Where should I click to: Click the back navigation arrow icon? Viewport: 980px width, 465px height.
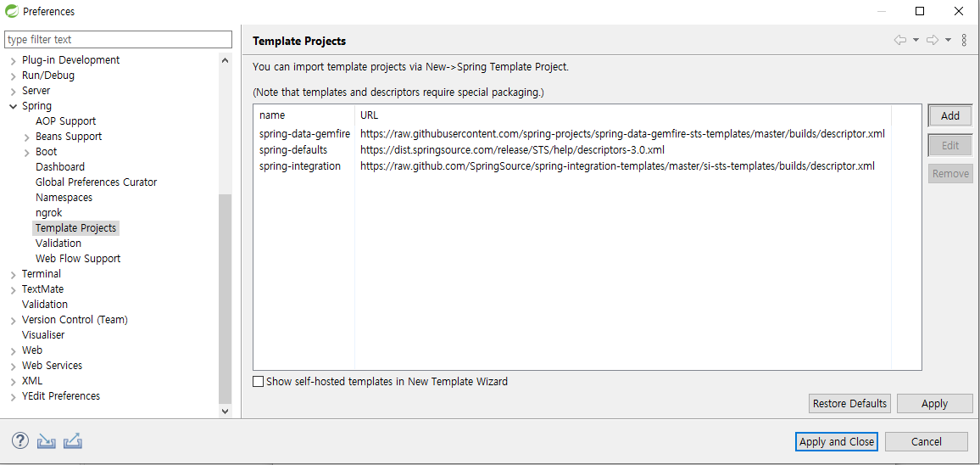900,40
